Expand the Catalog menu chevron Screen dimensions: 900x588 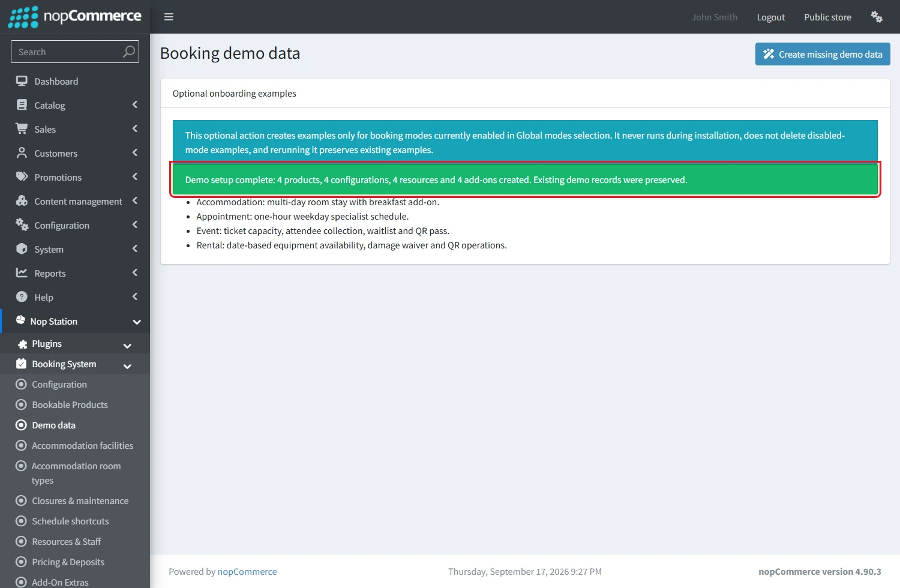(x=135, y=105)
